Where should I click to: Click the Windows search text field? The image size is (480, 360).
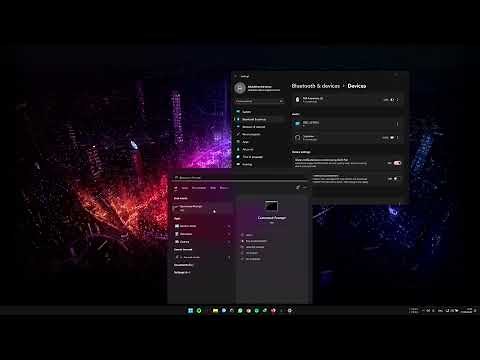click(x=240, y=178)
